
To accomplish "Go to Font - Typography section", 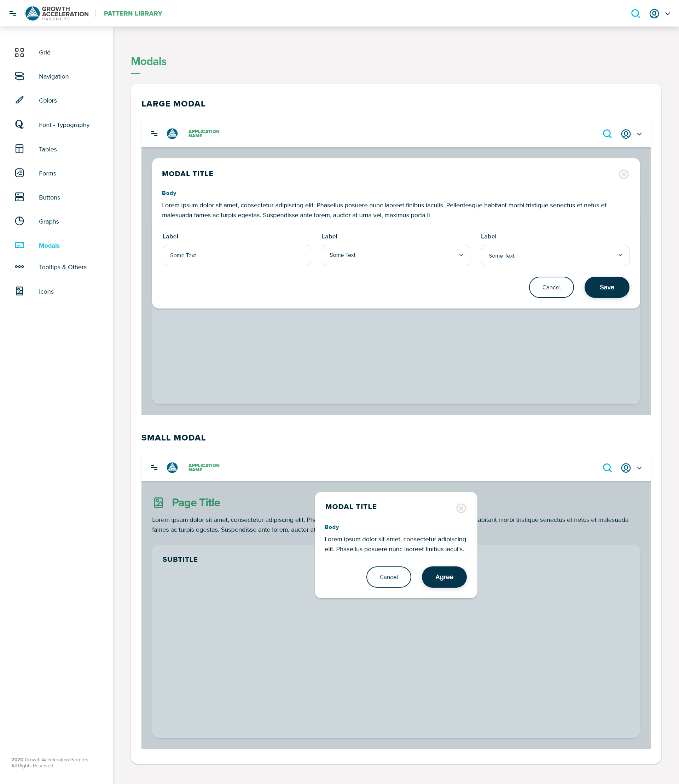I will [x=64, y=125].
